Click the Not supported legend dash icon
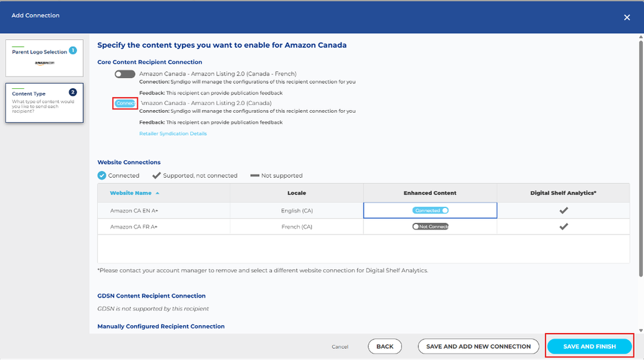The width and height of the screenshot is (644, 360). 255,176
